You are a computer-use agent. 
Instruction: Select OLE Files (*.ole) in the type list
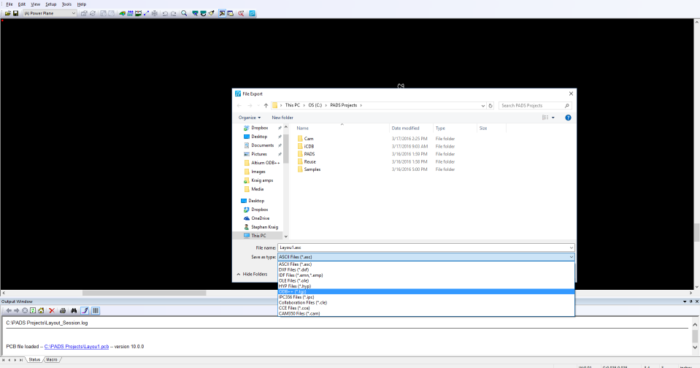426,280
